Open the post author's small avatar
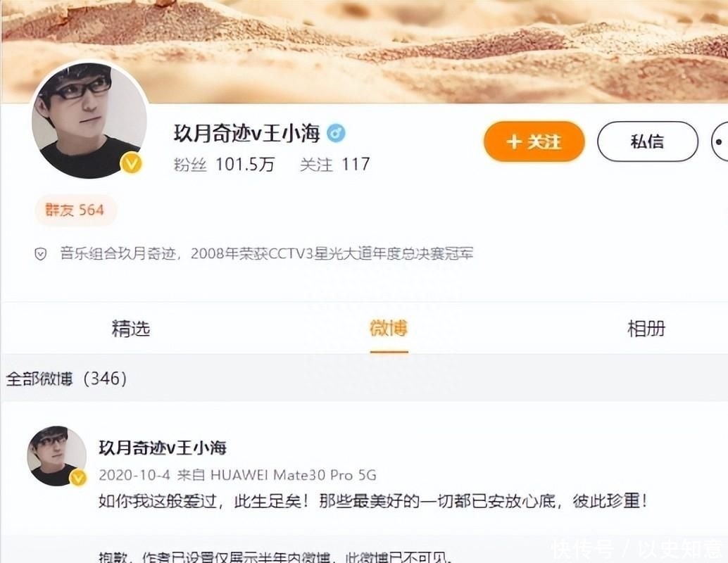 tap(56, 456)
